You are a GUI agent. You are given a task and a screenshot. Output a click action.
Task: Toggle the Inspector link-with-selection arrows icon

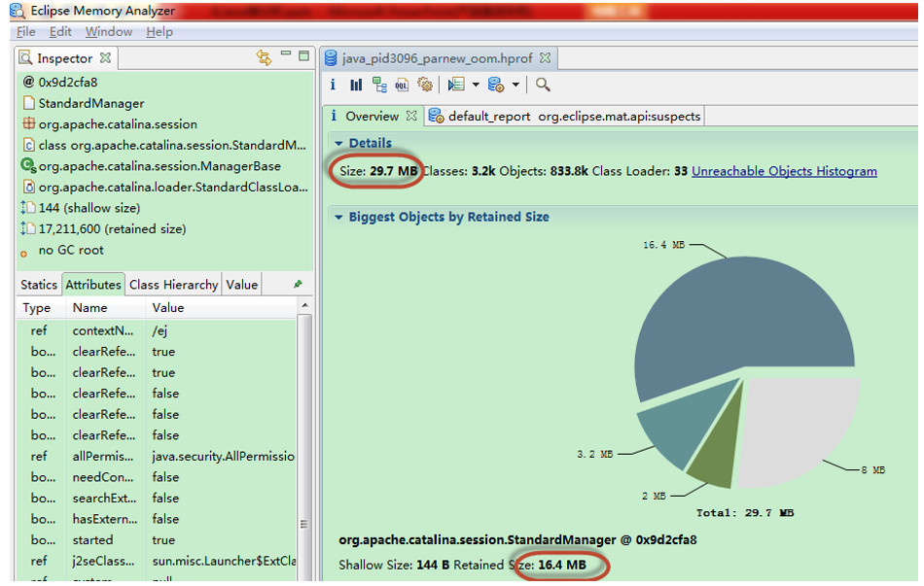264,58
